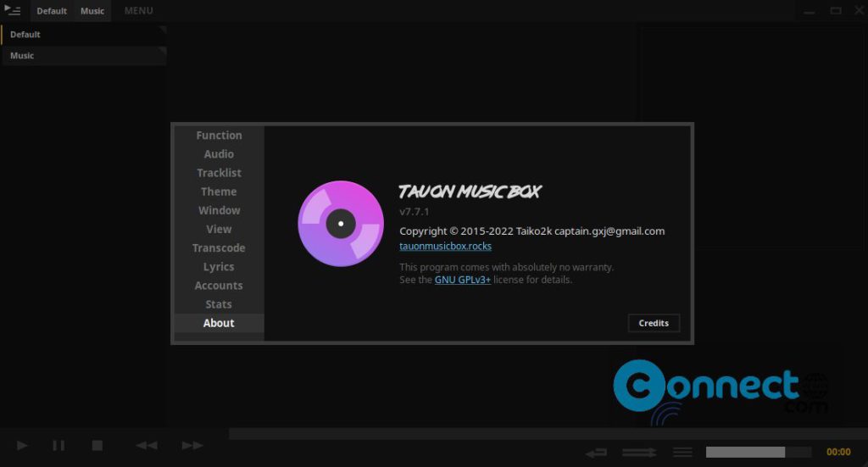Viewport: 868px width, 467px height.
Task: Minimize the Tauon window
Action: [x=809, y=11]
